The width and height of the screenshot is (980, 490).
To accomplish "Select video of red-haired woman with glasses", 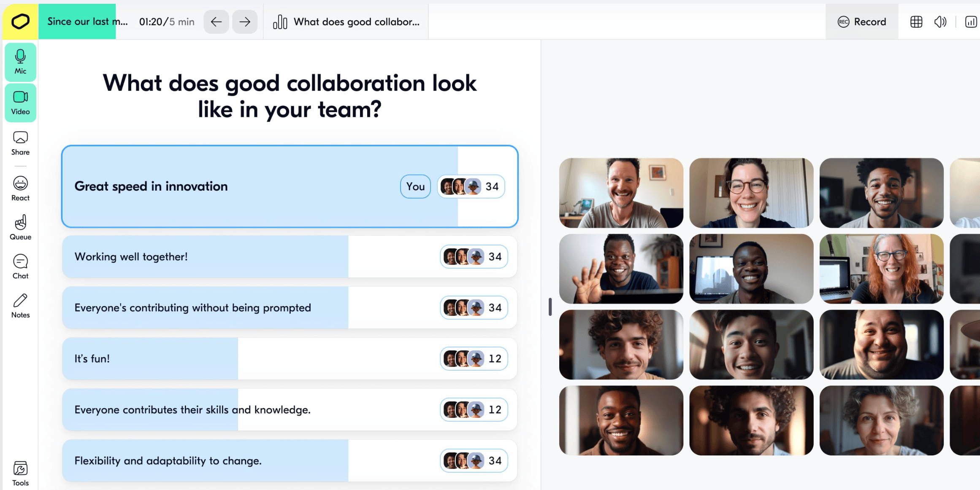I will (x=881, y=269).
